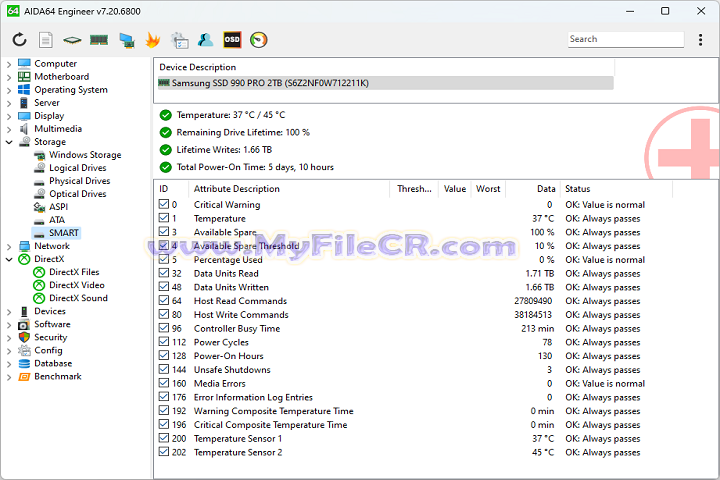Select the Multimedia tree item
720x480 pixels.
(58, 129)
